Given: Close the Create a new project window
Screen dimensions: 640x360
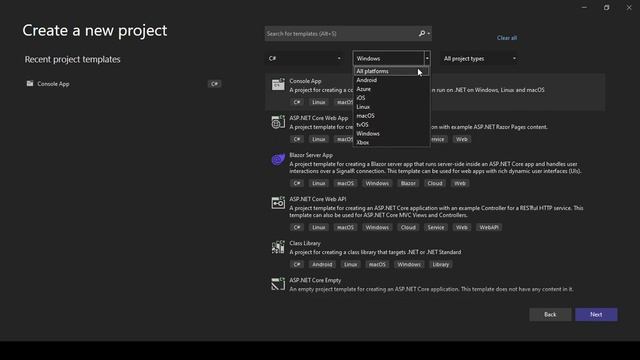Looking at the screenshot, I should point(629,7).
